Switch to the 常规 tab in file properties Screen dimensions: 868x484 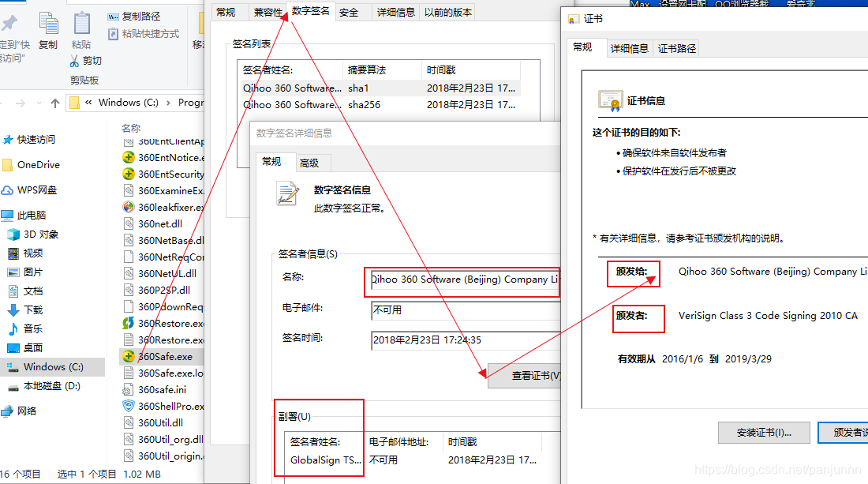(226, 12)
